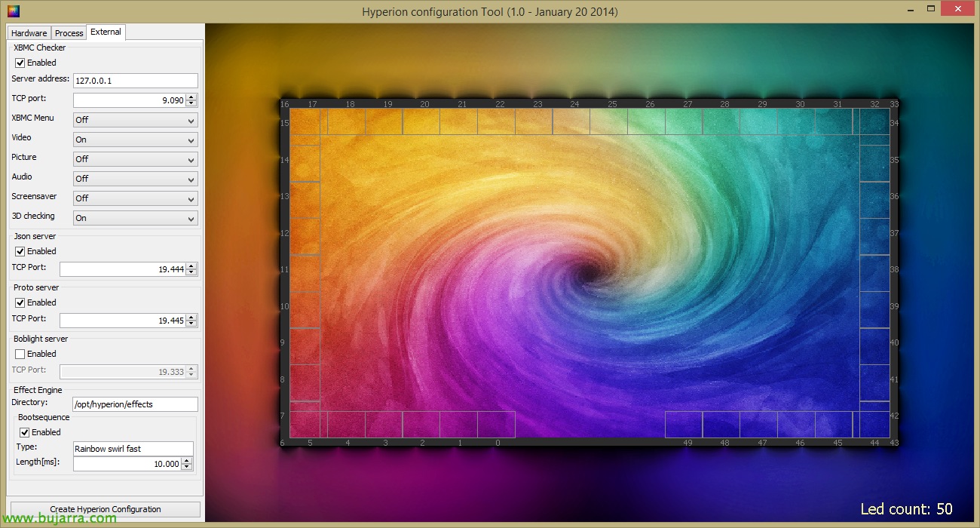Click the Led count: 50 text

tap(906, 509)
